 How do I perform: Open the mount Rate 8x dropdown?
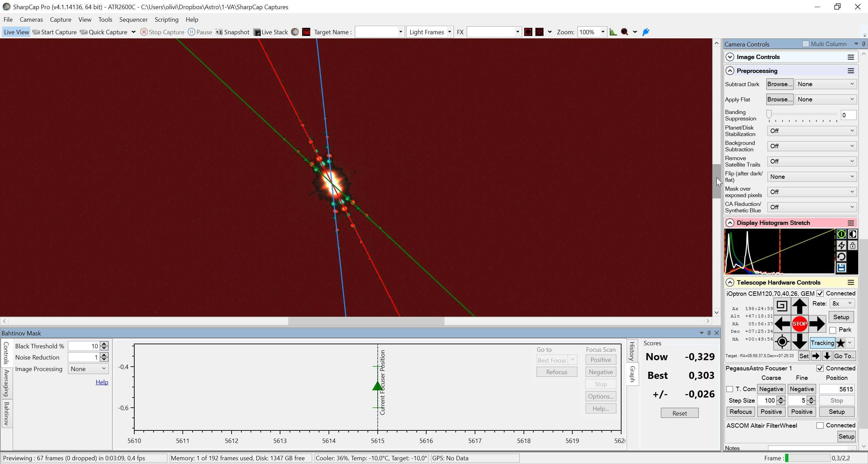pos(842,304)
